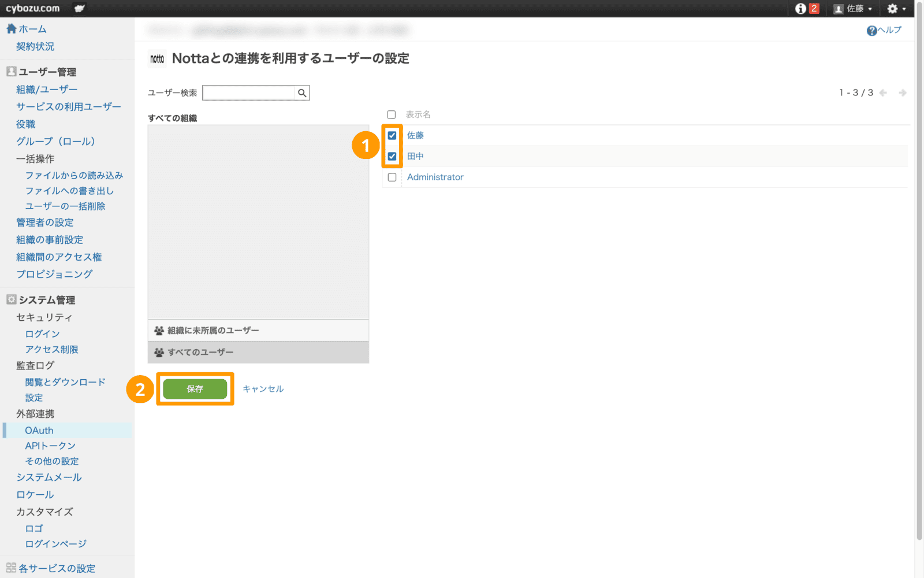
Task: Click the 各サービスの設定 grid icon
Action: coord(11,568)
